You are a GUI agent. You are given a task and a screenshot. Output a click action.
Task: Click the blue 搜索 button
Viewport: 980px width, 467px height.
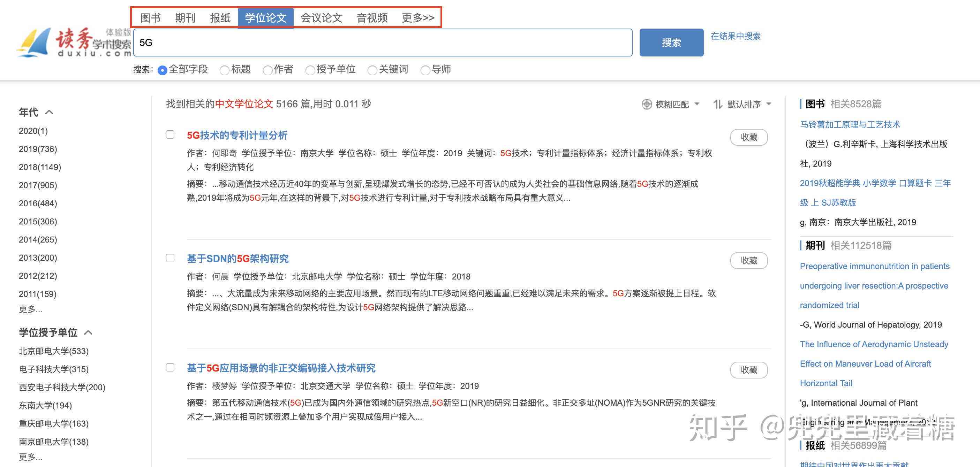[671, 43]
